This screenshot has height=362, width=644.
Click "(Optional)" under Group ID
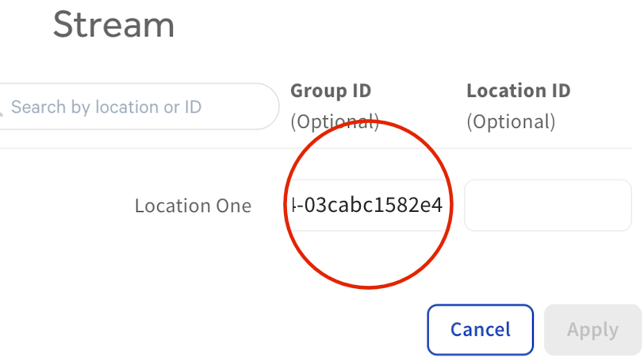[334, 122]
